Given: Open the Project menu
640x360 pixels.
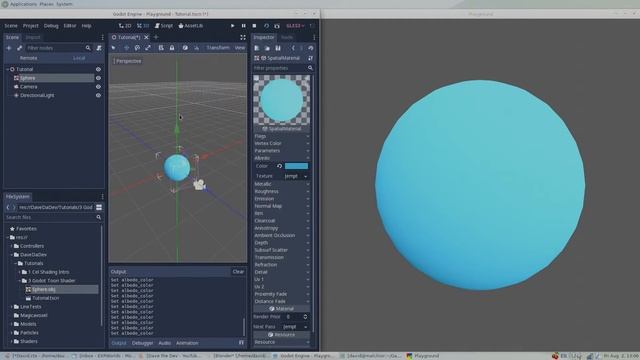Looking at the screenshot, I should click(x=31, y=26).
